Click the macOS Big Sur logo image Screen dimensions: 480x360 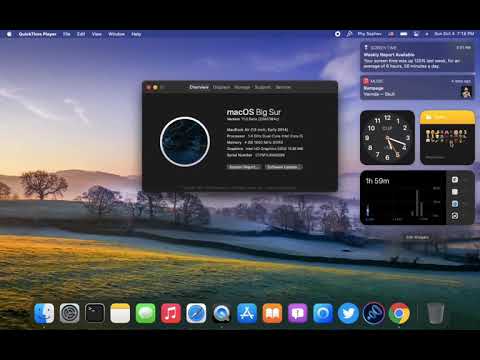(185, 142)
